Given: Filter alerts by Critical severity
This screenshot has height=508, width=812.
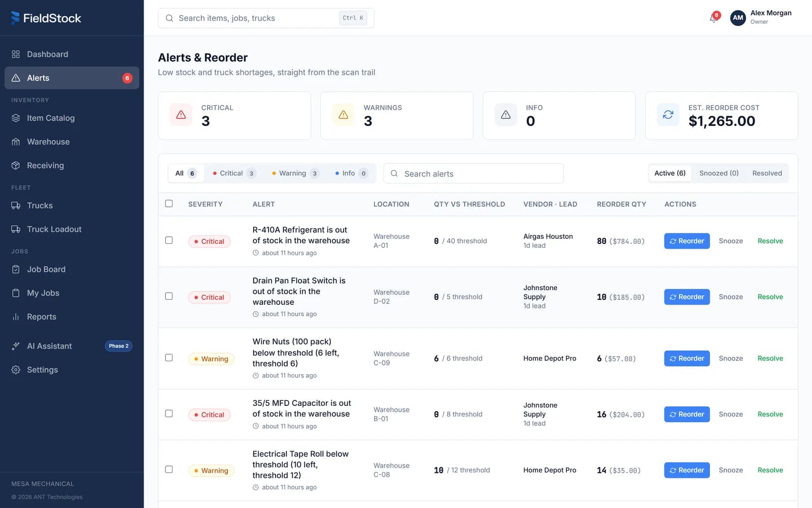Looking at the screenshot, I should (x=234, y=173).
